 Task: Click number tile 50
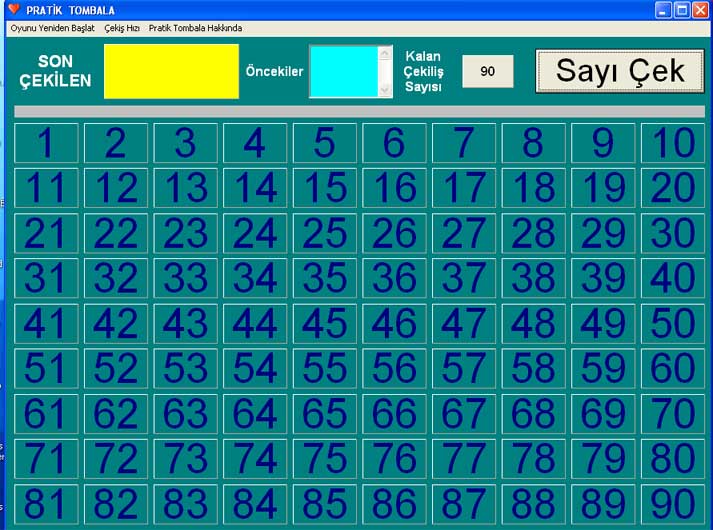point(673,324)
